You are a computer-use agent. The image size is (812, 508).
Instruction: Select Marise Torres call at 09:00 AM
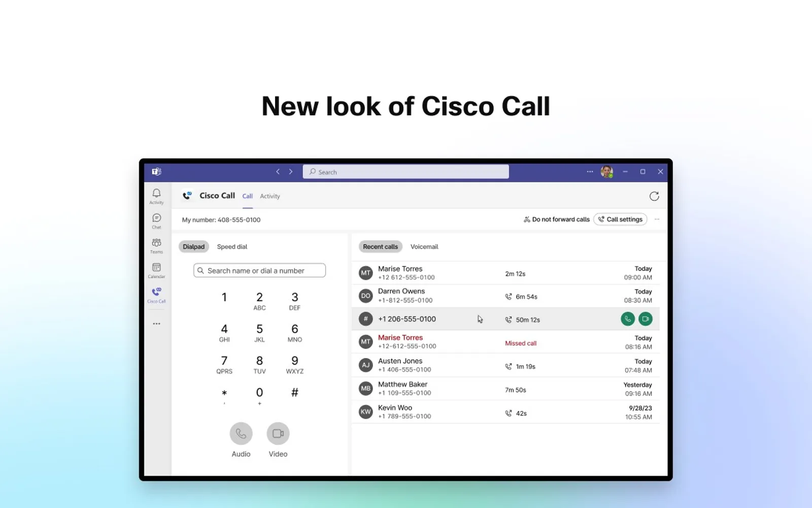pyautogui.click(x=505, y=273)
